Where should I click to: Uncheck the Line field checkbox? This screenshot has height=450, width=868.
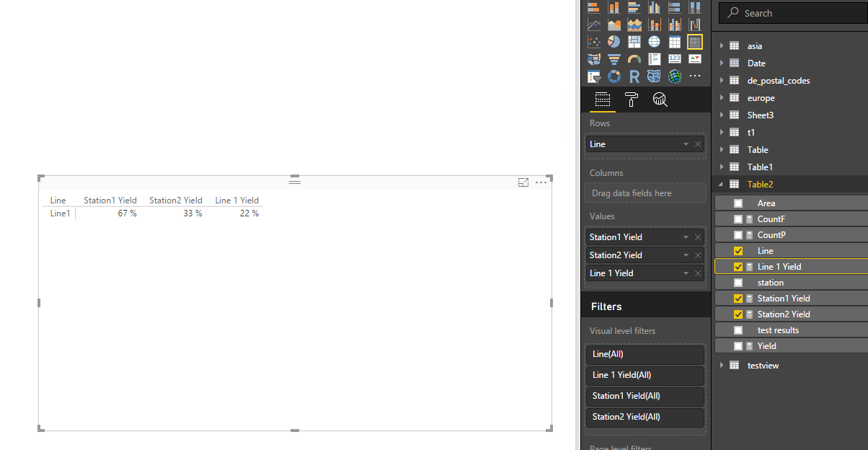coord(738,251)
